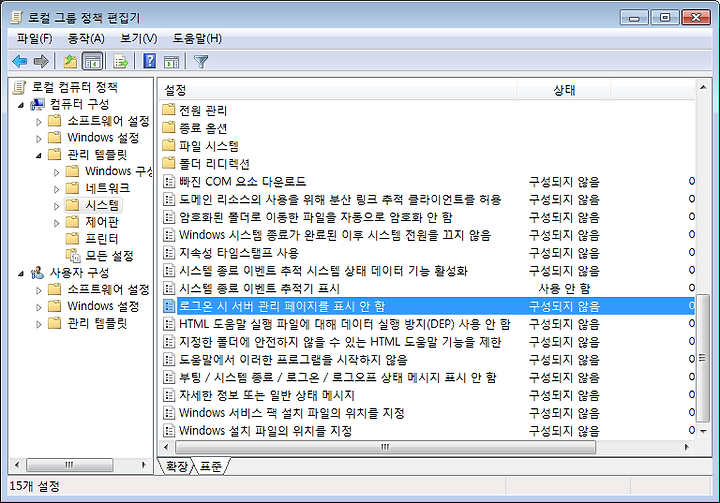Screen dimensions: 720x503
Task: Select 암호화된 폴더로 이동한 파일 policy row
Action: [x=315, y=217]
